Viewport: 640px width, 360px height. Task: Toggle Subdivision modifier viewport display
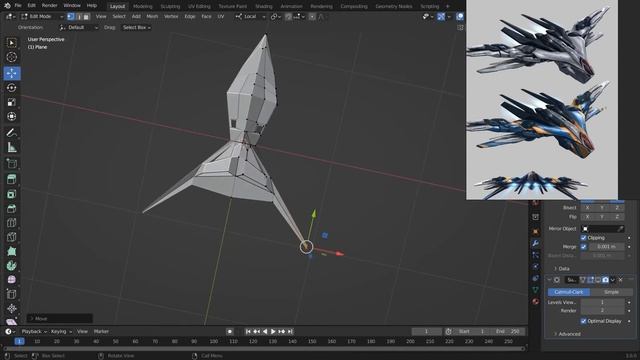(x=598, y=280)
